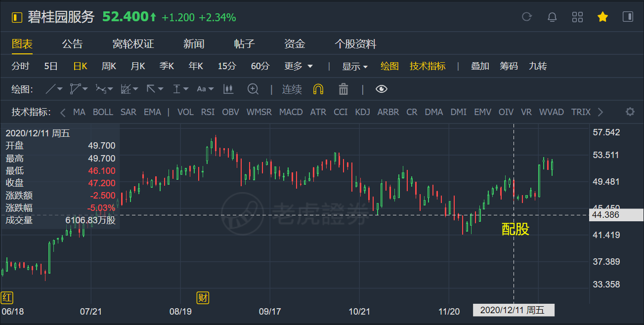Open the indicator settings gear
Screen dimensions: 644x325
pos(630,112)
